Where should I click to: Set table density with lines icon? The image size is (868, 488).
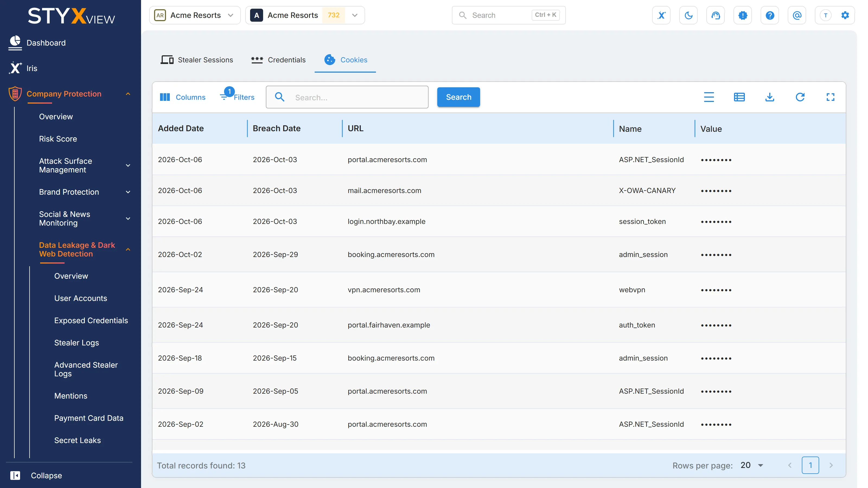[709, 97]
